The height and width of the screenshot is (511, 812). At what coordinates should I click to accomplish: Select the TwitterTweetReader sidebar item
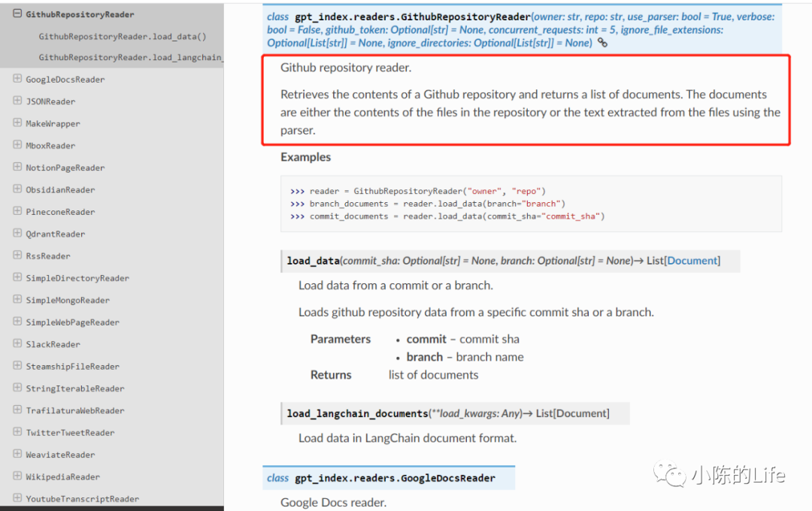point(71,432)
